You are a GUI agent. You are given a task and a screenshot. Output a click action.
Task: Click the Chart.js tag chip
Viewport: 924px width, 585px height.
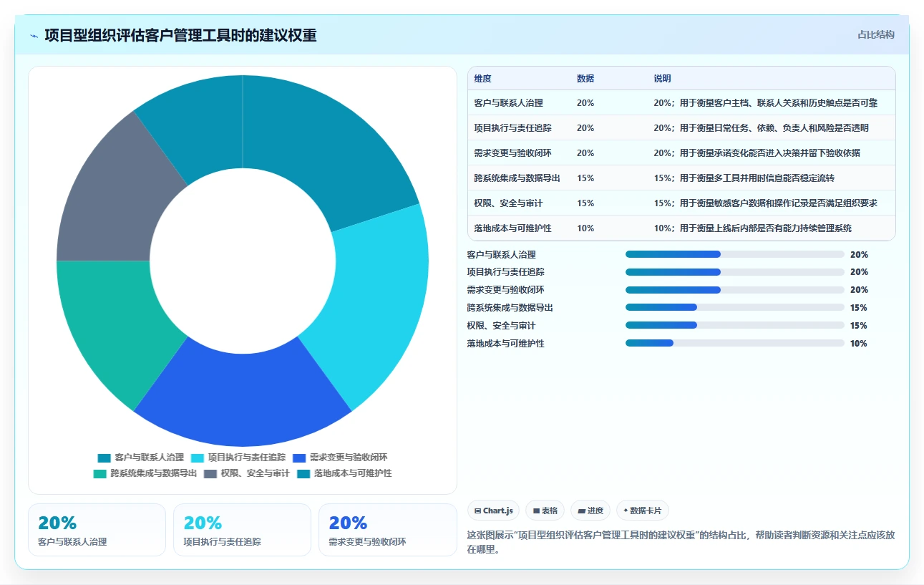click(493, 511)
